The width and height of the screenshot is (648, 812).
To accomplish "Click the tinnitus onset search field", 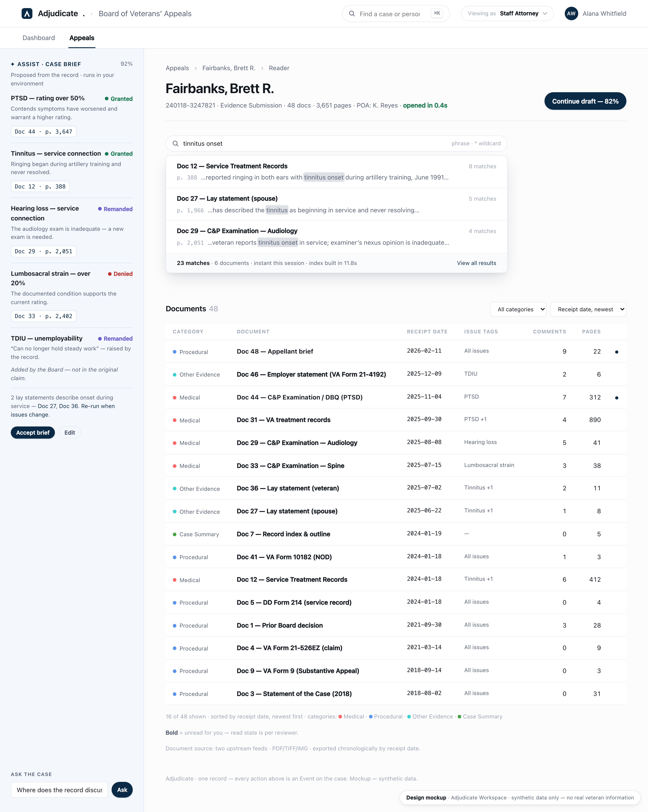I will (336, 144).
